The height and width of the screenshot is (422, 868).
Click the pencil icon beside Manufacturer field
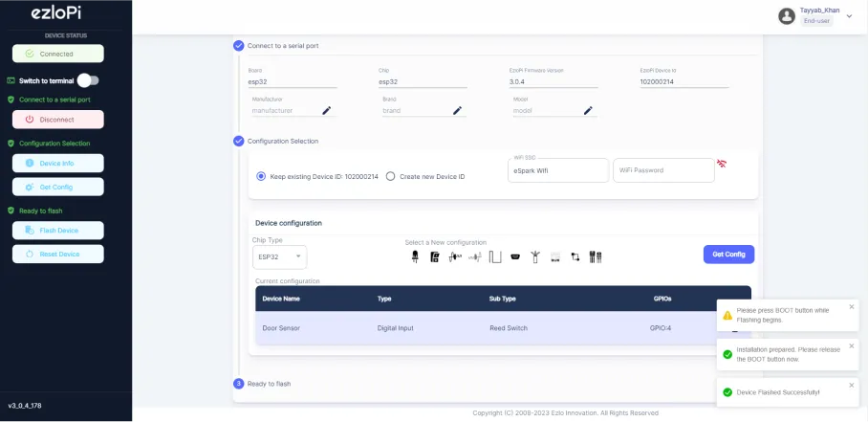(327, 110)
